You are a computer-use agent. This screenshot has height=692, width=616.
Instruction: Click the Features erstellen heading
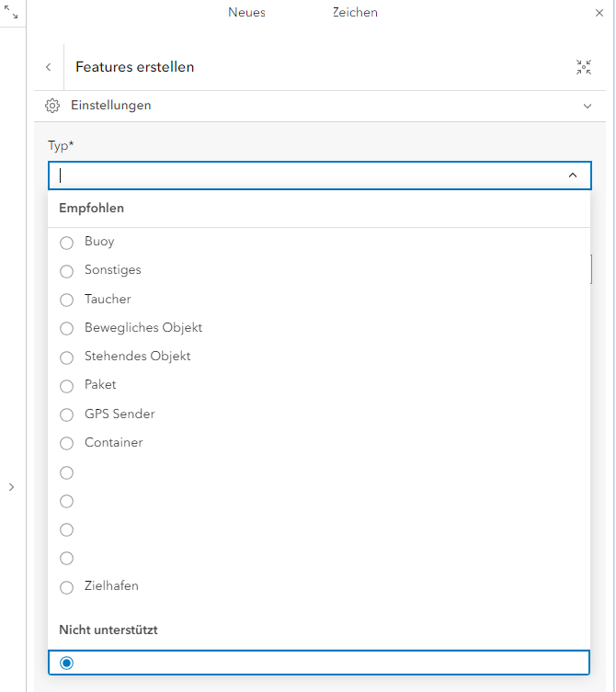click(x=134, y=67)
